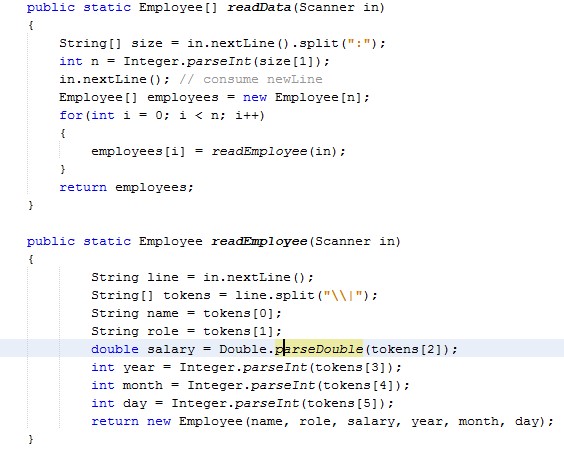Click the "int day" variable declaration
The height and width of the screenshot is (473, 564).
tap(119, 403)
